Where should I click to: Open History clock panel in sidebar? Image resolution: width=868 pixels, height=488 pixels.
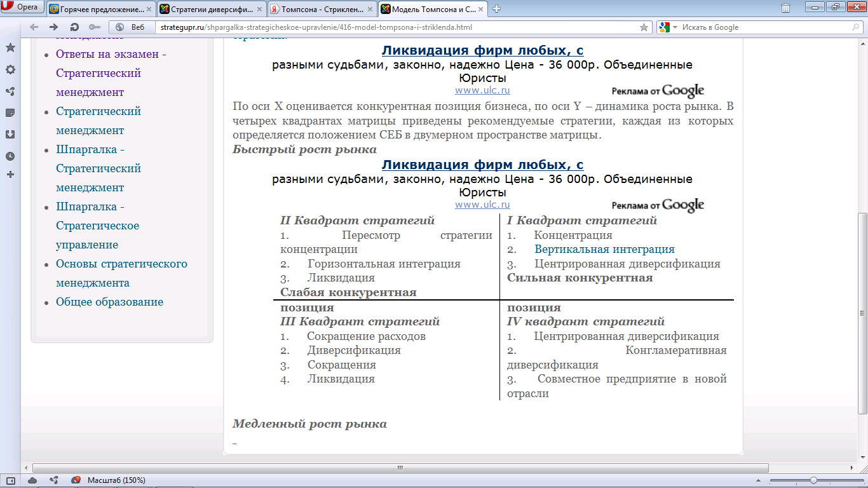point(10,156)
